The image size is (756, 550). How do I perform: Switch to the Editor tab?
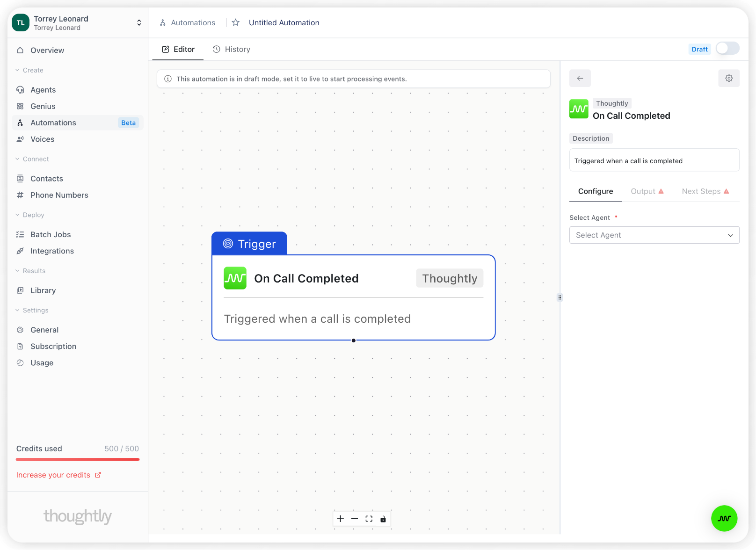pos(178,49)
